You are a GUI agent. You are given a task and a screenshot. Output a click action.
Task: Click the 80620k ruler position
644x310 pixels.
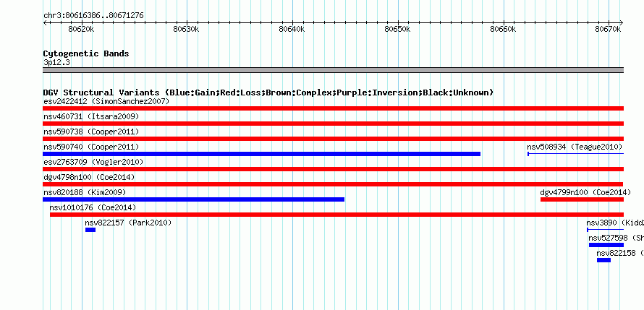click(81, 29)
